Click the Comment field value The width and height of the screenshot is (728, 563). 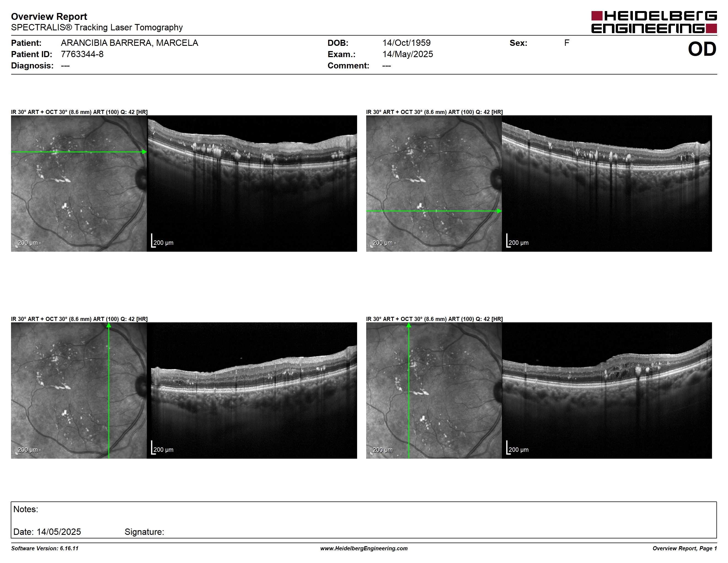(x=387, y=66)
